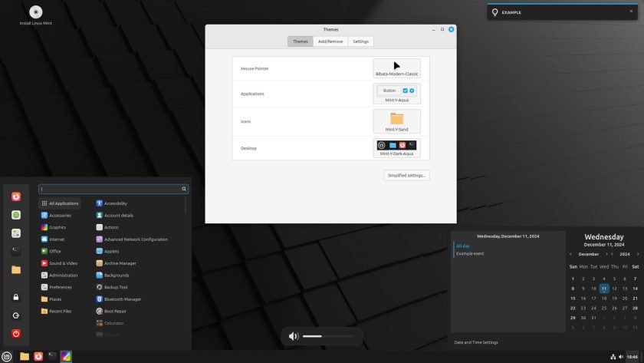Screen dimensions: 644x363
Task: Open the Desktop Mint-Y-Dark-Aqua theme chooser
Action: point(397,148)
